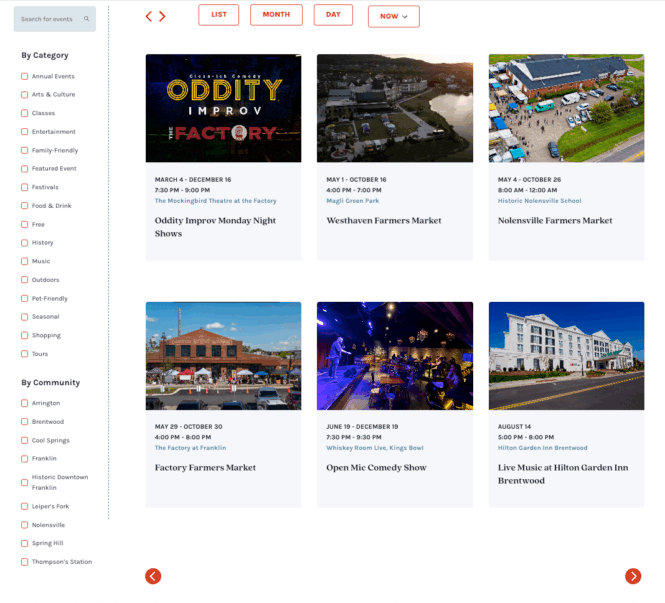Check the Leiper's Fork community
The height and width of the screenshot is (603, 665).
(25, 506)
